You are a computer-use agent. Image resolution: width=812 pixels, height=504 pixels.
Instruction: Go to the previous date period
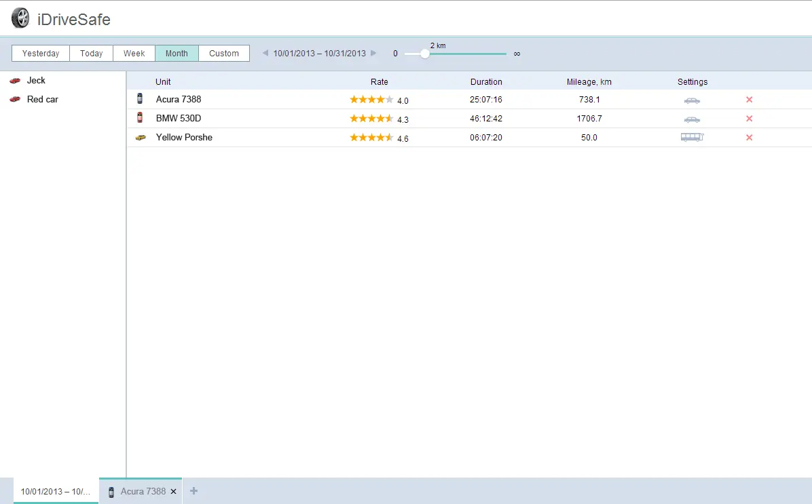(265, 53)
